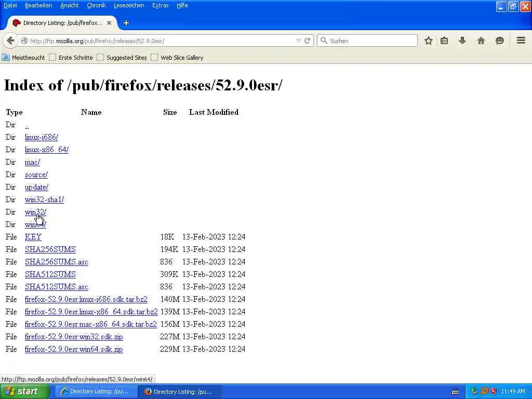Go back with the back arrow button
Viewport: 532px width, 399px height.
point(10,41)
